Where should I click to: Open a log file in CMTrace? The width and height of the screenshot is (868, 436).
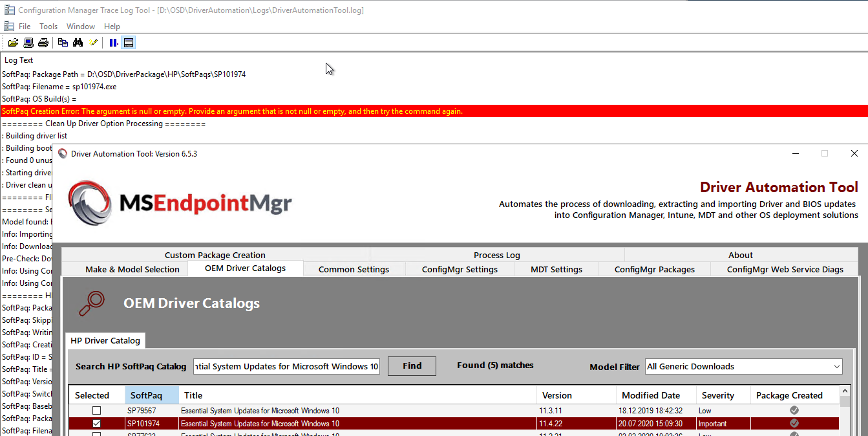pyautogui.click(x=13, y=42)
